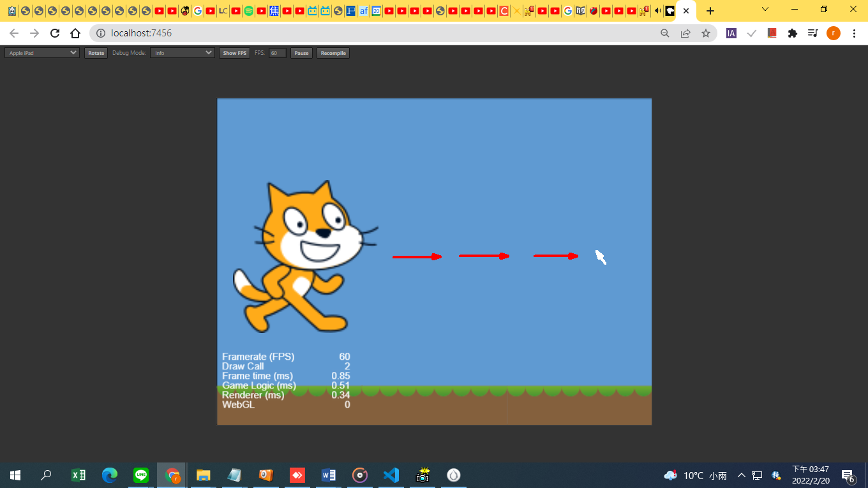Click the orange cat sprite
The width and height of the screenshot is (868, 488).
click(x=305, y=256)
